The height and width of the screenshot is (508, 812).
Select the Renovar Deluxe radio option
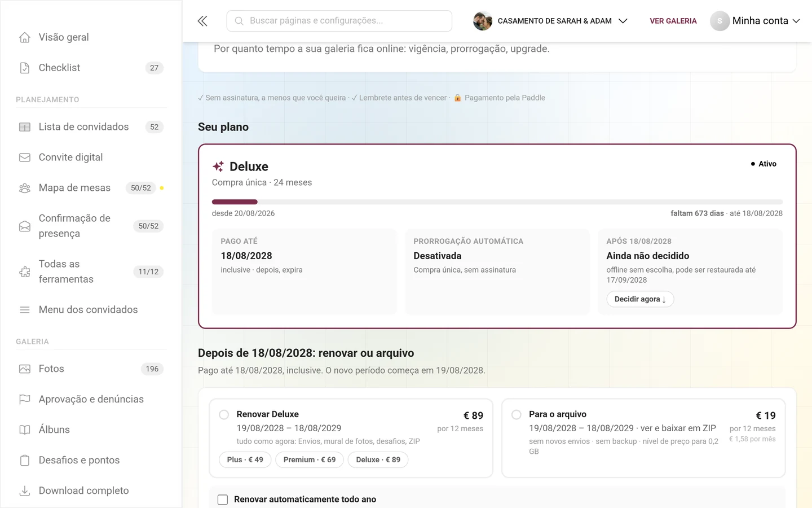point(224,415)
